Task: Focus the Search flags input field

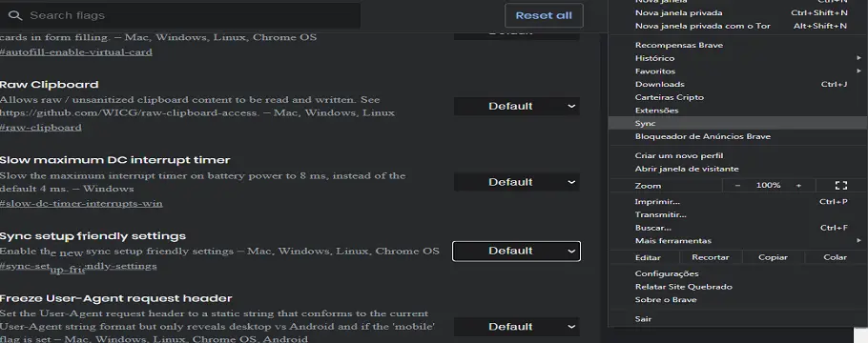Action: pyautogui.click(x=180, y=15)
